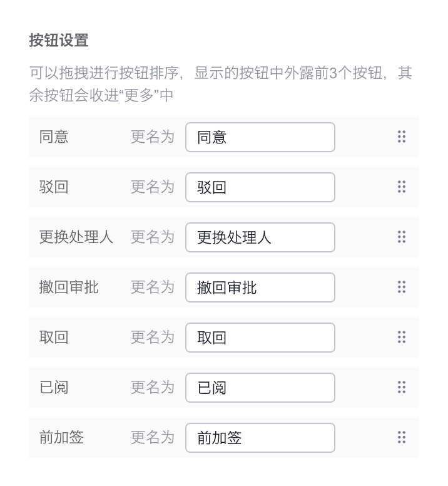Select the 撤回审批 button label
Screen dimensions: 448x486
click(69, 287)
